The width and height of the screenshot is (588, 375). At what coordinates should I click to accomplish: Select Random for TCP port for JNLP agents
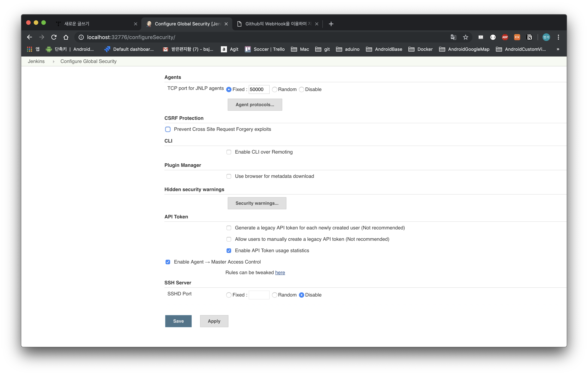[x=274, y=89]
